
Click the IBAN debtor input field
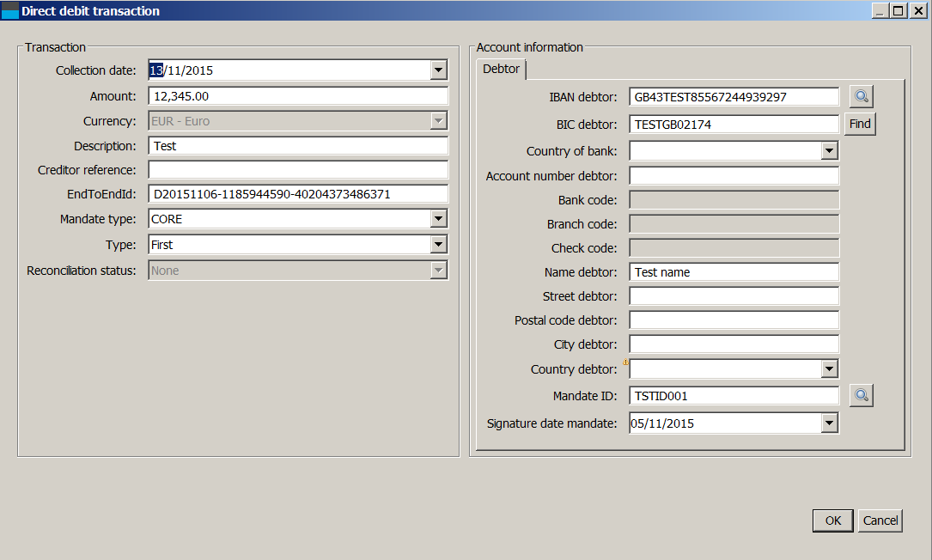click(x=734, y=97)
